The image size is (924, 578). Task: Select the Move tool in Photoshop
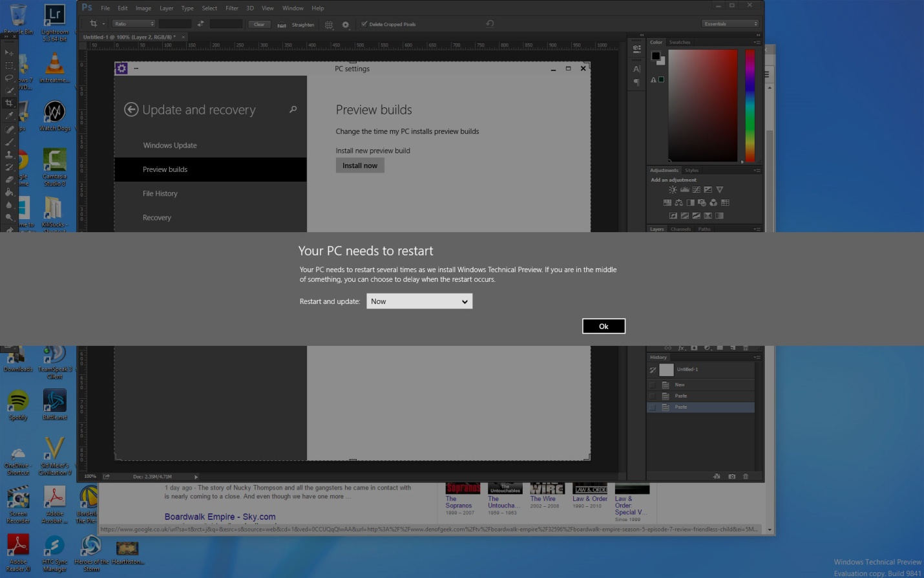[x=9, y=52]
